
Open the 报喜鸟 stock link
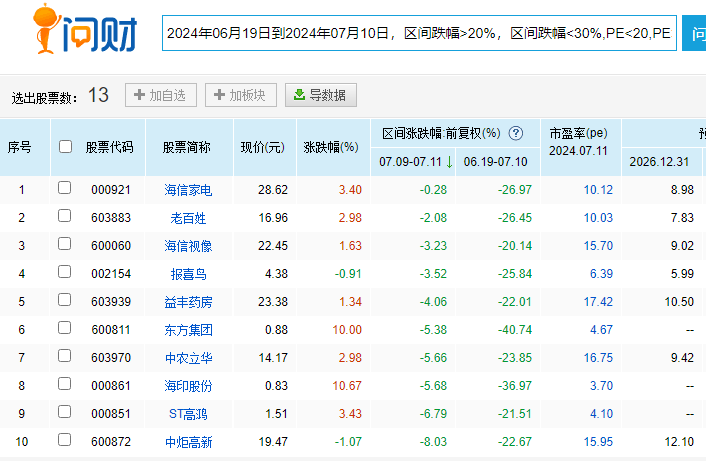188,274
